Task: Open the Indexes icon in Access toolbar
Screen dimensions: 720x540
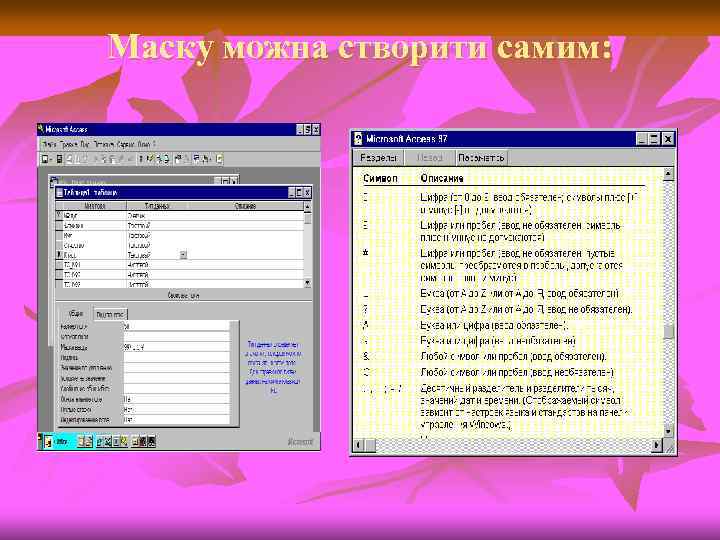Action: coord(150,159)
